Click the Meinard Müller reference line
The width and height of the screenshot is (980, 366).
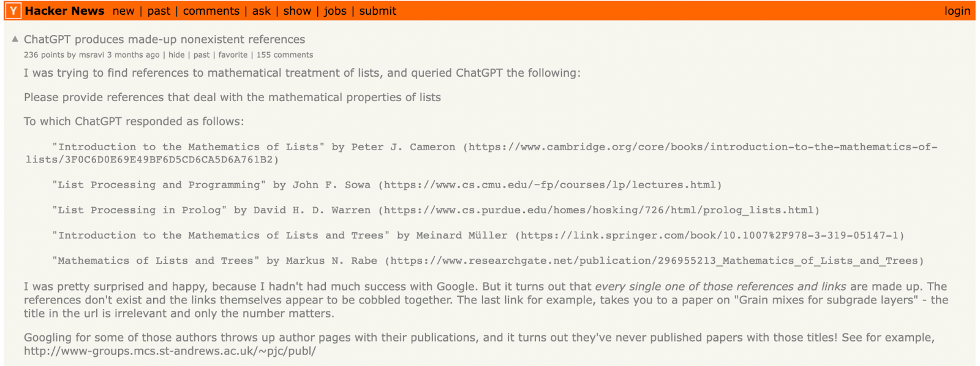(x=478, y=235)
